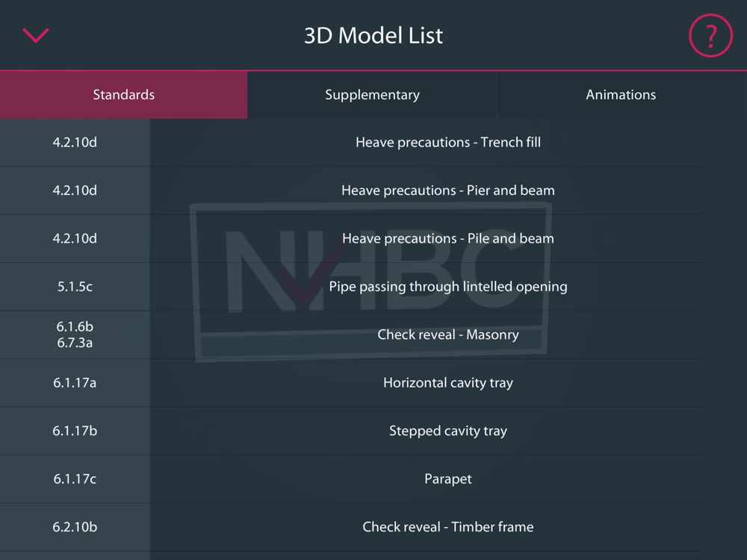Open Heave precautions - Pier and beam
Screen dimensions: 747x560
pyautogui.click(x=448, y=190)
